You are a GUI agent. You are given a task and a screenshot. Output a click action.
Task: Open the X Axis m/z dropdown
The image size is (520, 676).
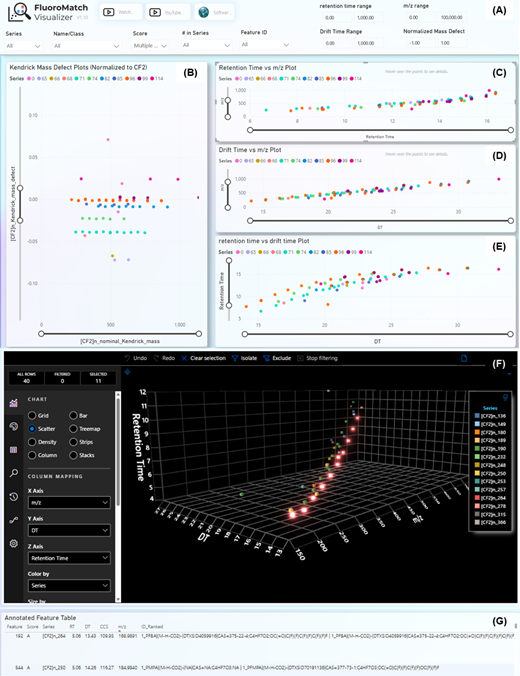click(x=69, y=503)
